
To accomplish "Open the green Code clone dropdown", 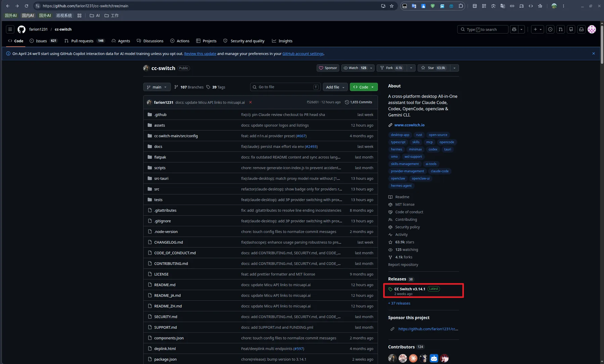I will click(x=364, y=87).
